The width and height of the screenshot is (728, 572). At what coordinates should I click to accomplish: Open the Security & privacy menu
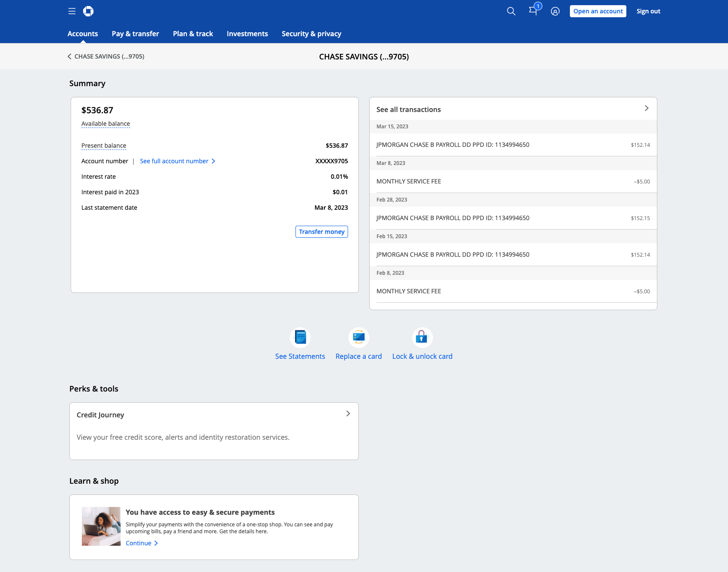tap(311, 34)
